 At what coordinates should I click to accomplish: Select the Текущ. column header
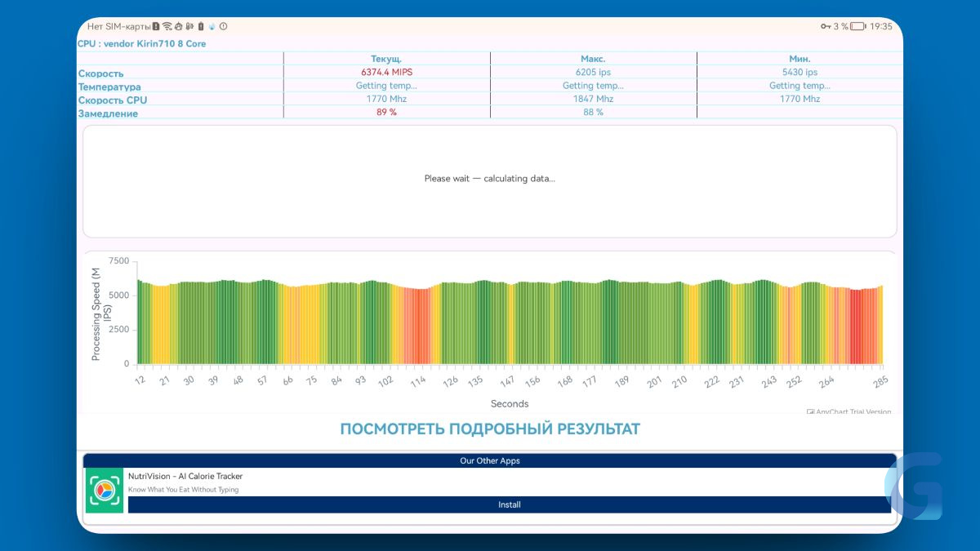pyautogui.click(x=386, y=59)
